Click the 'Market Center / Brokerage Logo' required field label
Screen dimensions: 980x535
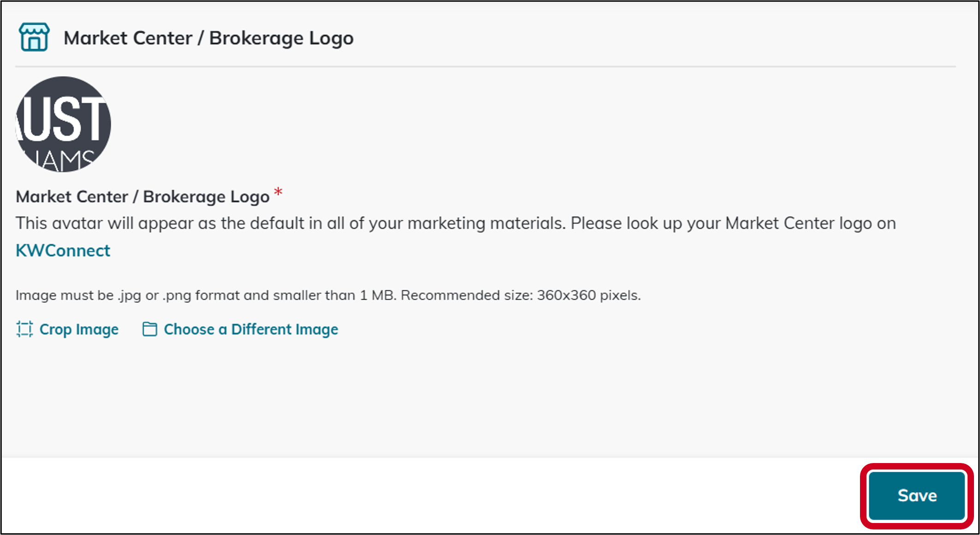(143, 197)
